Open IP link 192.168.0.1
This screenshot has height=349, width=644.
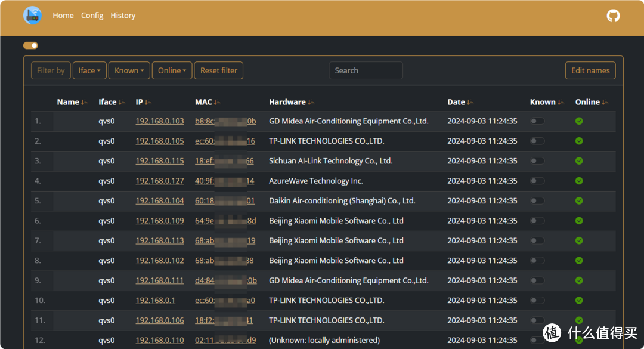pyautogui.click(x=155, y=301)
